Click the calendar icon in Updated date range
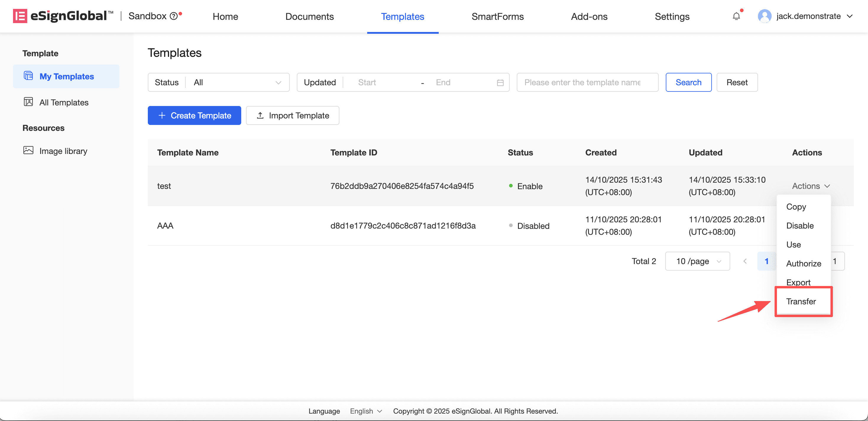Viewport: 868px width, 421px height. tap(500, 83)
